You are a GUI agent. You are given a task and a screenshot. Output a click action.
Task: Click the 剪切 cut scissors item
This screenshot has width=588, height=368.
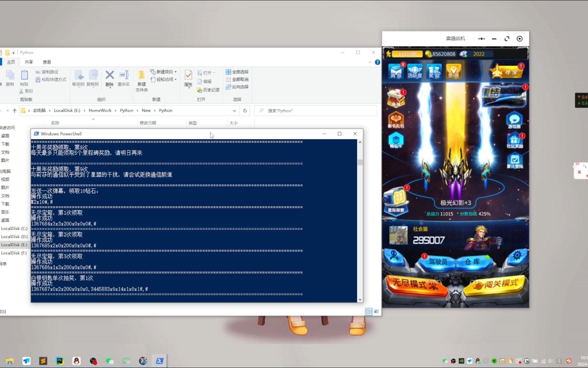tap(26, 91)
